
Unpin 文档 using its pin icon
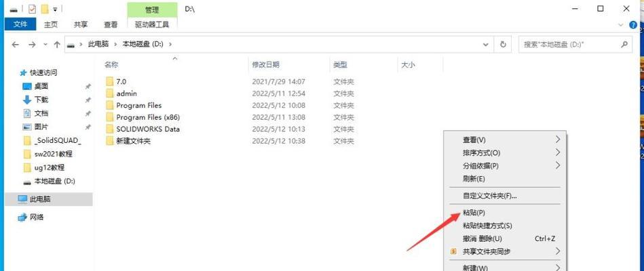[88, 114]
